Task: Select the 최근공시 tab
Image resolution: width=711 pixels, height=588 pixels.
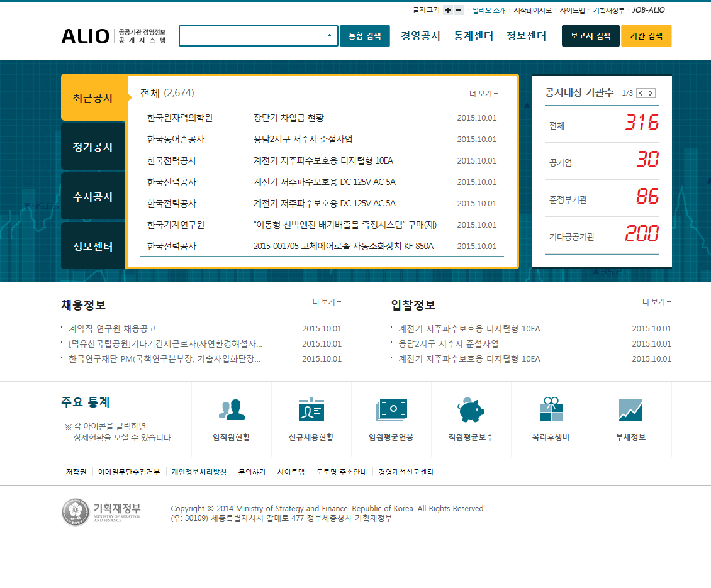Action: point(93,98)
